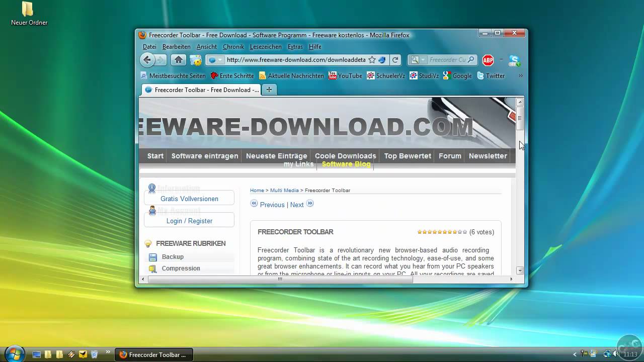The height and width of the screenshot is (362, 644).
Task: Expand the bookmarks toolbar overflow chevron
Action: [520, 76]
